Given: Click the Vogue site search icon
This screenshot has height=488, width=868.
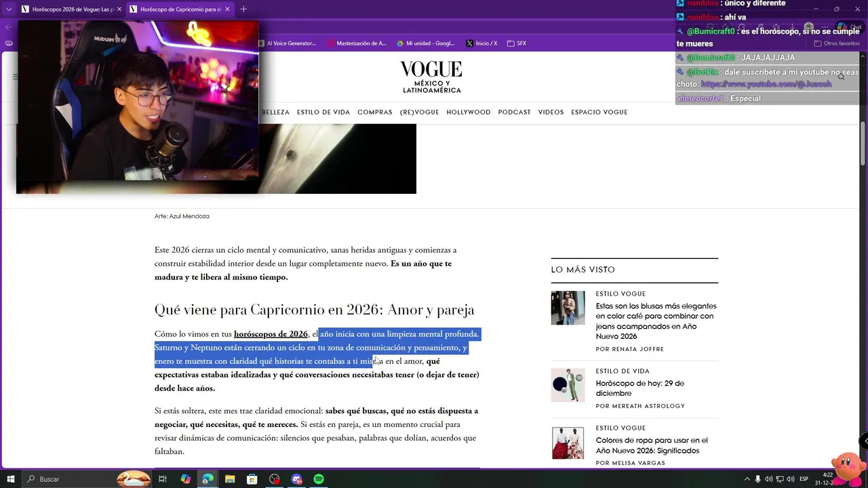Looking at the screenshot, I should [841, 77].
